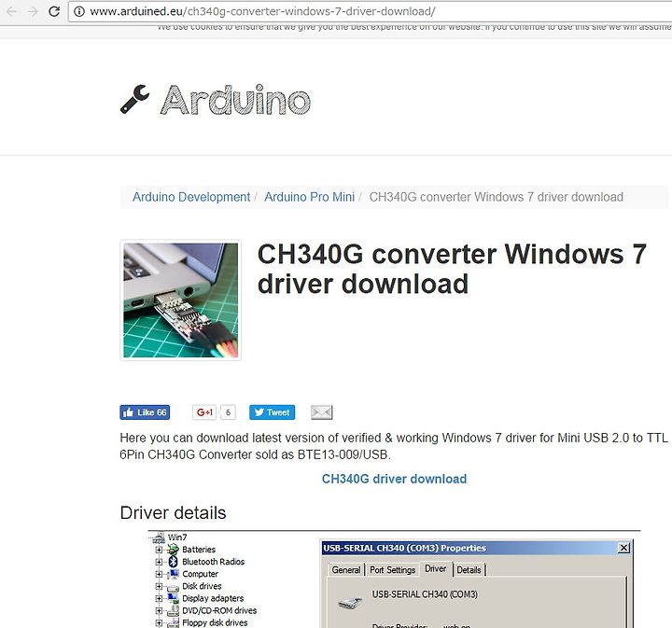Expand the Bluetooth Radios tree node
This screenshot has height=628, width=672.
point(159,562)
